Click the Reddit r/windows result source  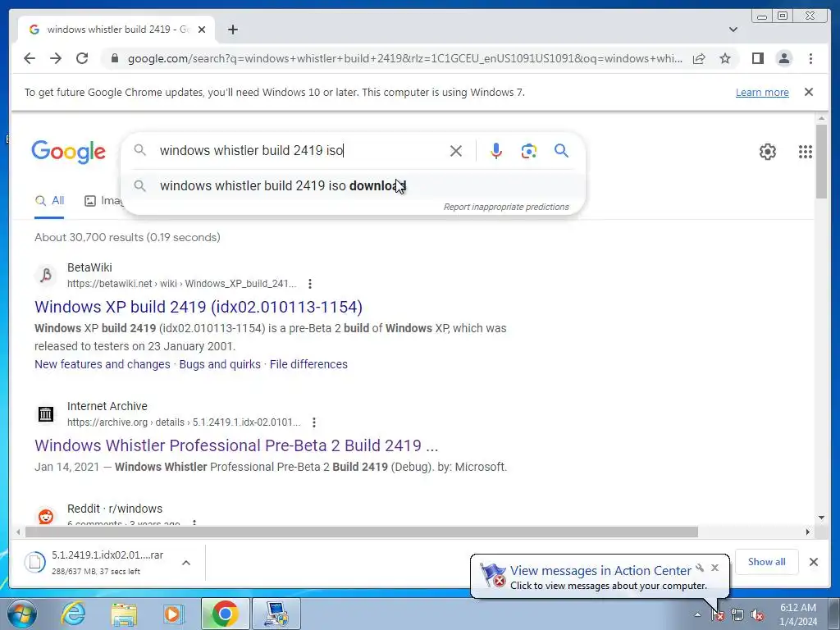tap(115, 509)
